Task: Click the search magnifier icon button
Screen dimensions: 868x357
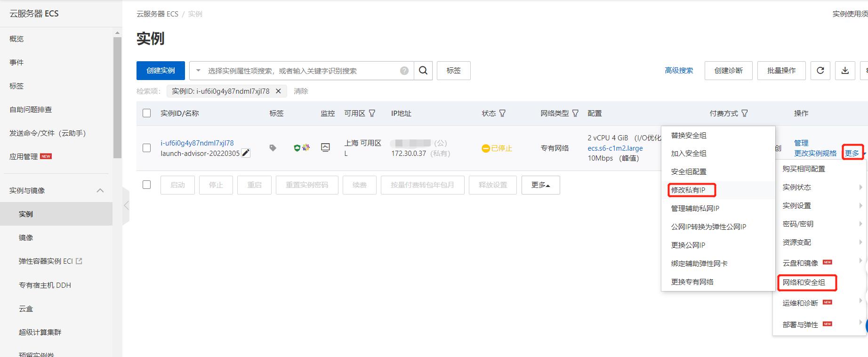Action: click(x=423, y=71)
